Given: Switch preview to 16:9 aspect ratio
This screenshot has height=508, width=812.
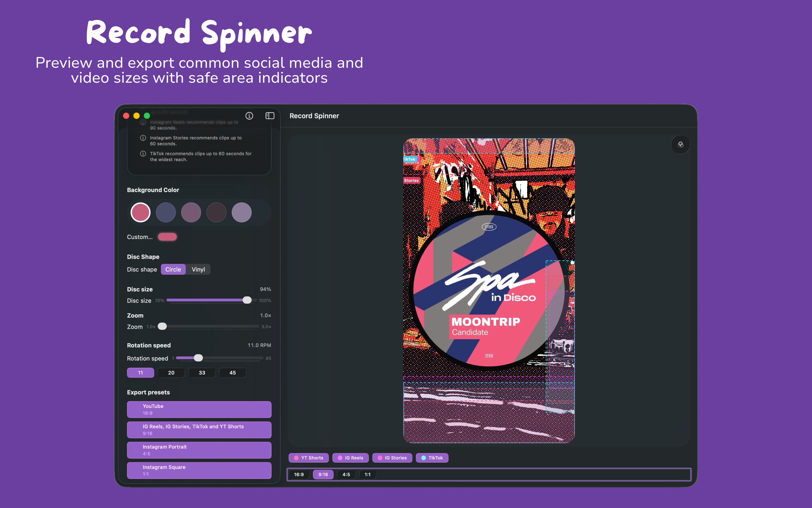Looking at the screenshot, I should pyautogui.click(x=299, y=474).
